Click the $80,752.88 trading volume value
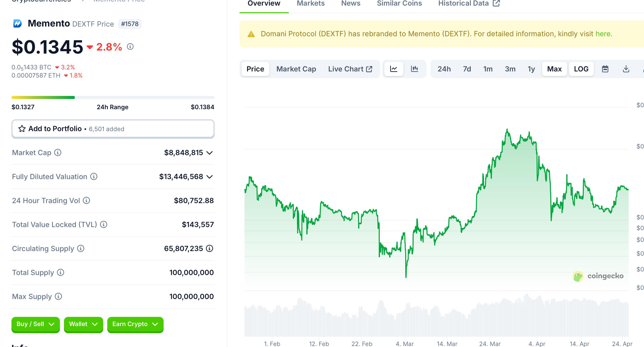The height and width of the screenshot is (347, 644). pos(194,201)
